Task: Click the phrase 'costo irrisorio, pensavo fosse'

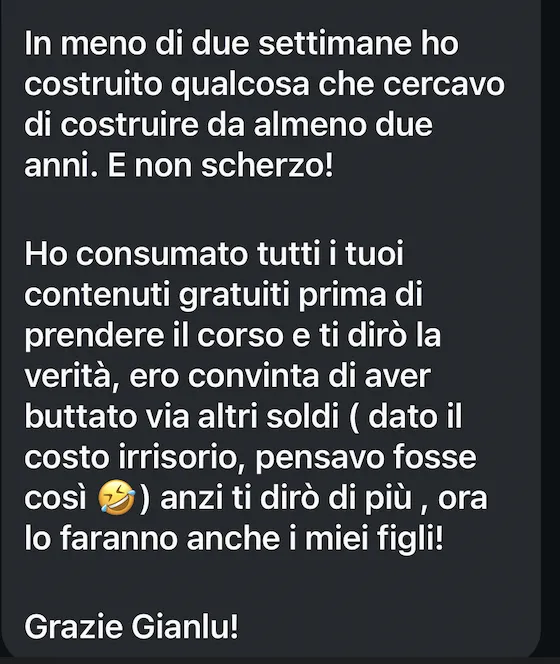Action: pyautogui.click(x=250, y=458)
